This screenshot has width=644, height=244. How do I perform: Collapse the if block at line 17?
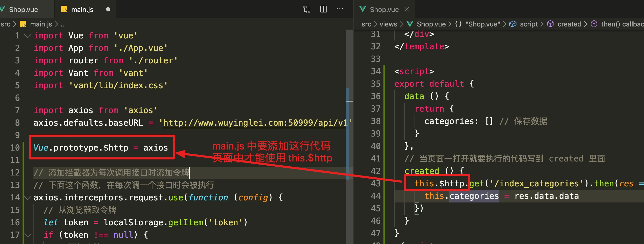tap(27, 235)
